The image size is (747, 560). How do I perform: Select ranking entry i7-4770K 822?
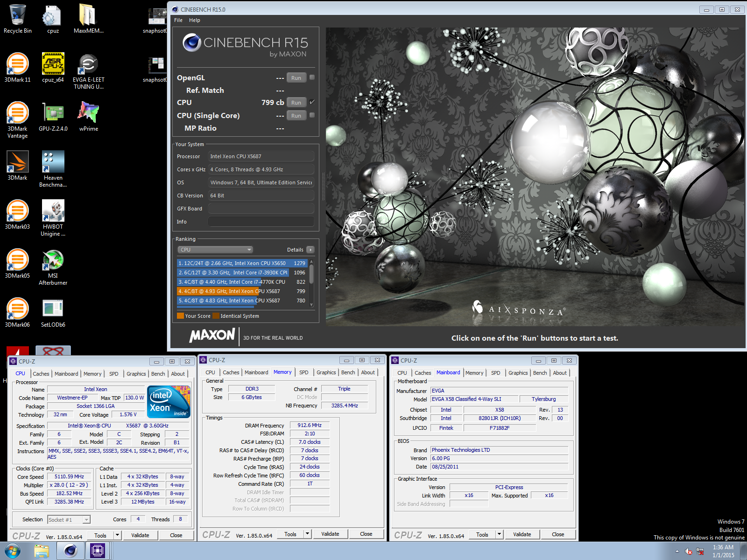[242, 282]
